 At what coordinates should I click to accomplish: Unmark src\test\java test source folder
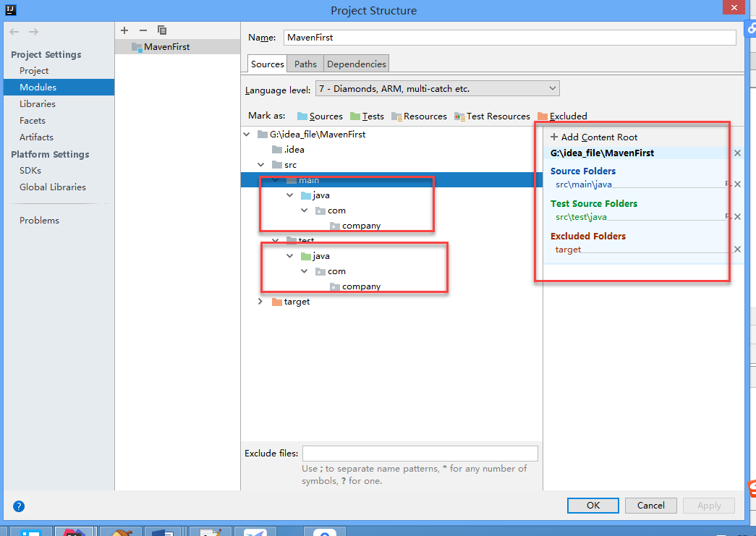pos(737,217)
